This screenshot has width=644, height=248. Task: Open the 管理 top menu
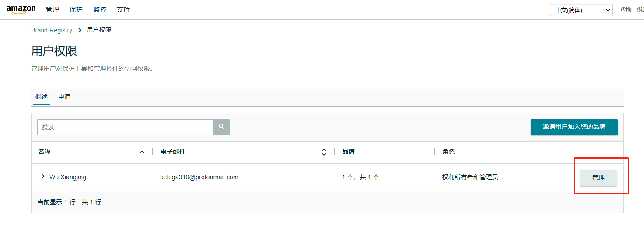[52, 10]
